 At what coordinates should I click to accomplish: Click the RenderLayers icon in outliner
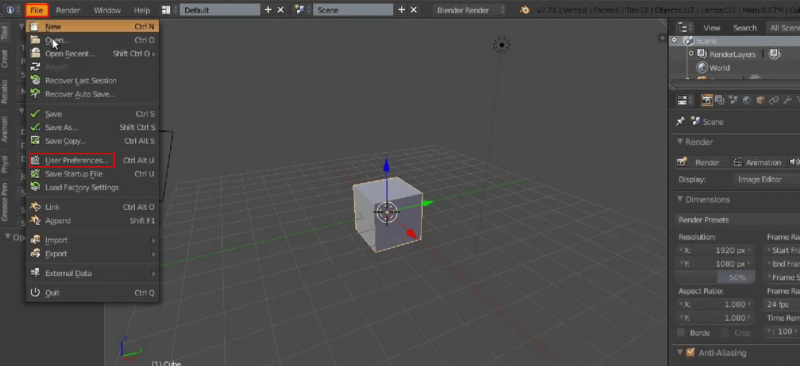tap(702, 54)
